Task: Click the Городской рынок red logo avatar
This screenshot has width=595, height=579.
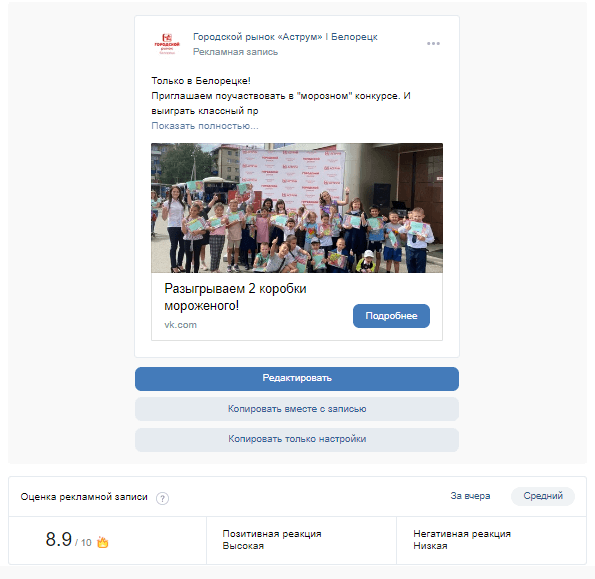Action: coord(167,44)
